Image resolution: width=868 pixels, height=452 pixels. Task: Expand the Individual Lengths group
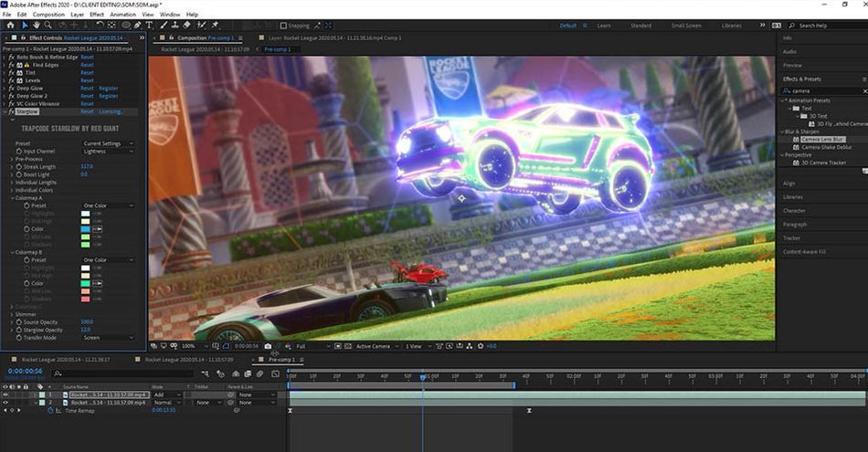(12, 182)
